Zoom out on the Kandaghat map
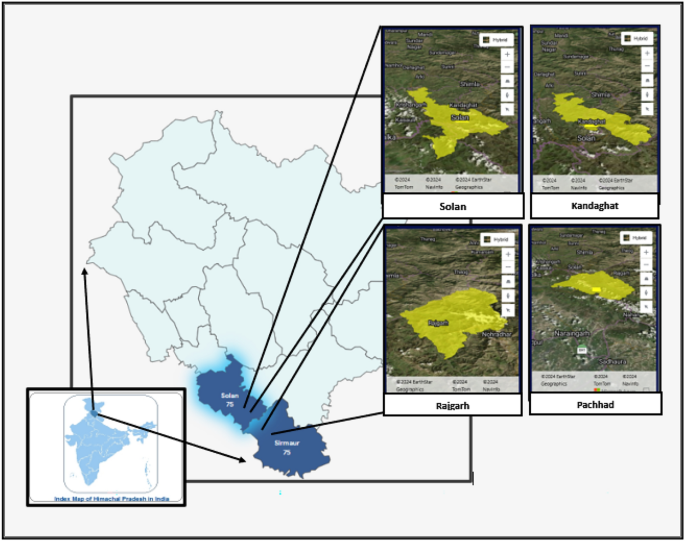Screen dimensions: 685x541 click(x=647, y=66)
